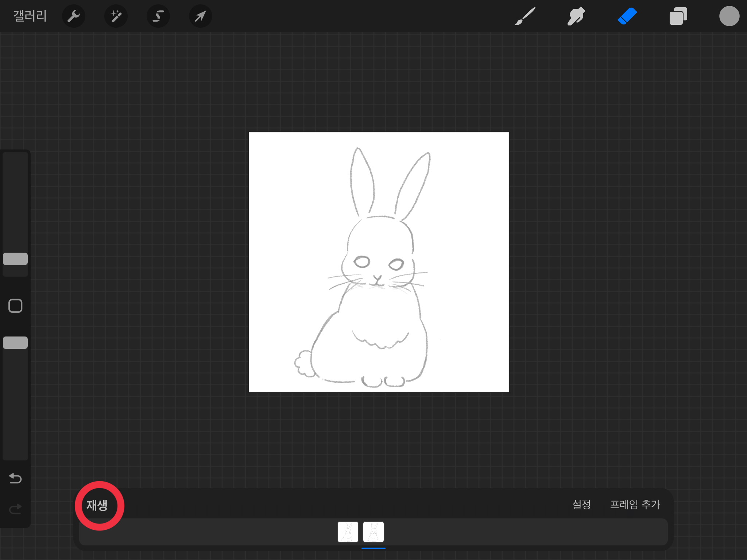Viewport: 747px width, 560px height.
Task: Open the Adjustments magic wand menu
Action: pyautogui.click(x=116, y=16)
